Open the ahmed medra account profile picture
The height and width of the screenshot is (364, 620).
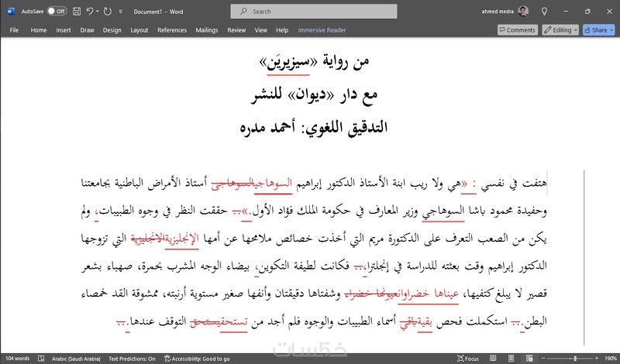pos(523,12)
